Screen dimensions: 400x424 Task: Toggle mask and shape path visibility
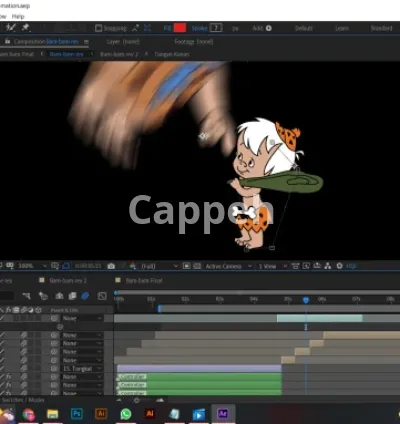click(66, 266)
